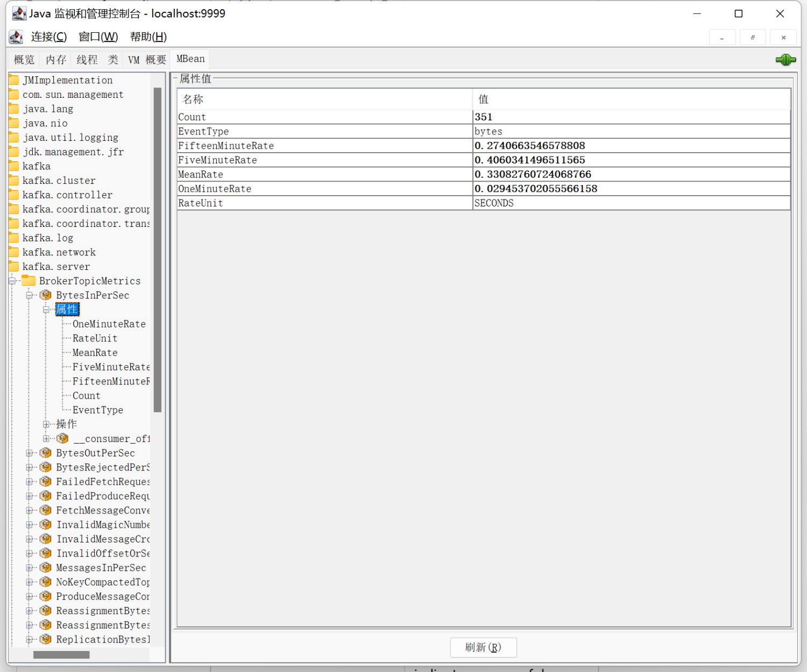
Task: Click the BytesInPerSec MBean icon
Action: tap(46, 295)
